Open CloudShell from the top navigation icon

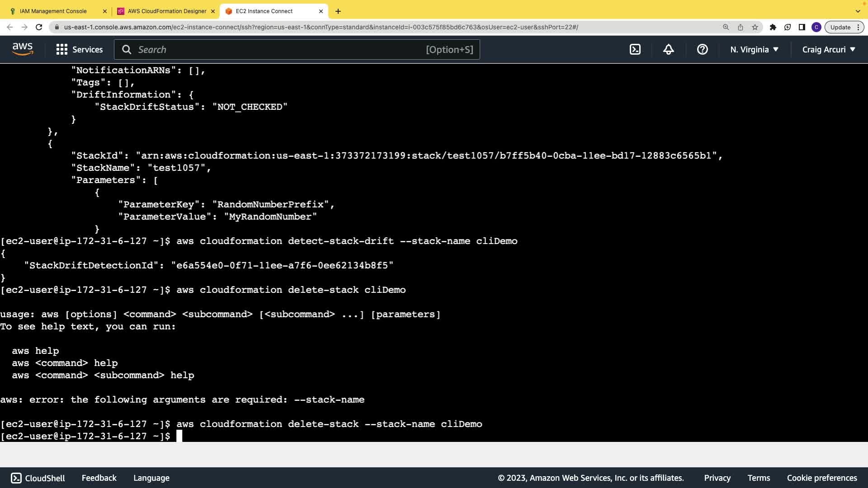635,50
